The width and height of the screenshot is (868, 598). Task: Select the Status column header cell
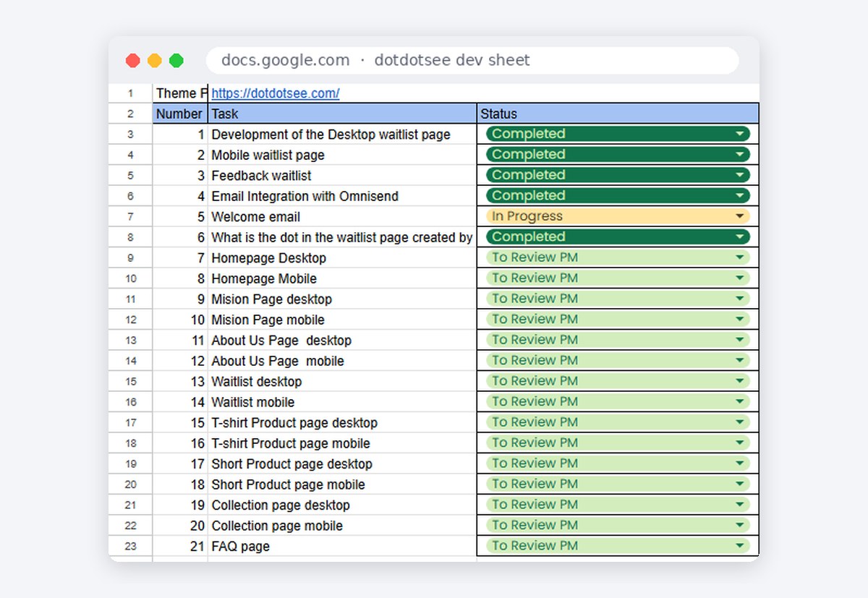[618, 114]
